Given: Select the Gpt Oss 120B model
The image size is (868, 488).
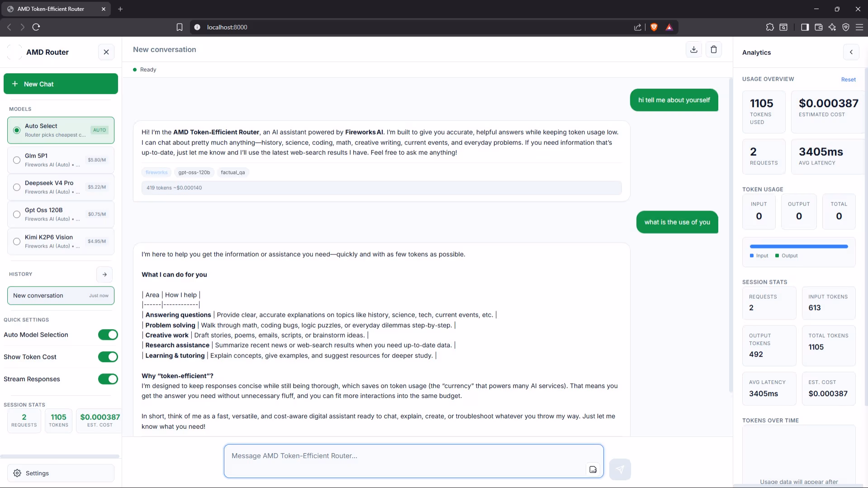Looking at the screenshot, I should click(x=61, y=214).
